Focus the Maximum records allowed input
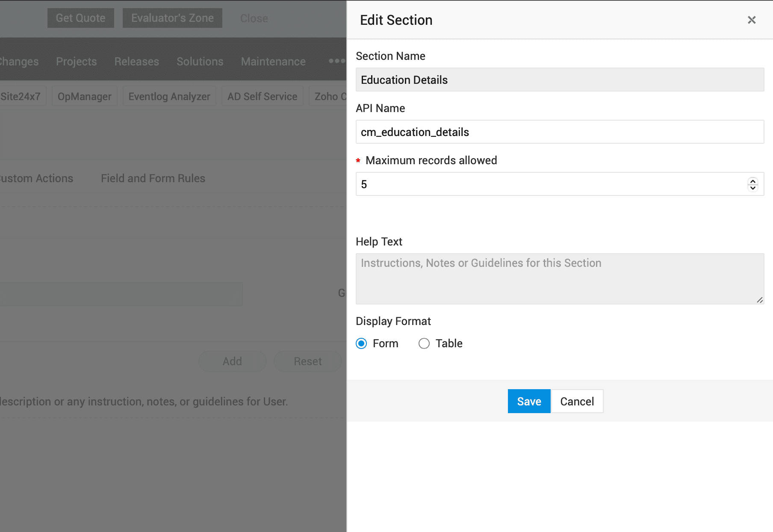The image size is (773, 532). (x=552, y=184)
